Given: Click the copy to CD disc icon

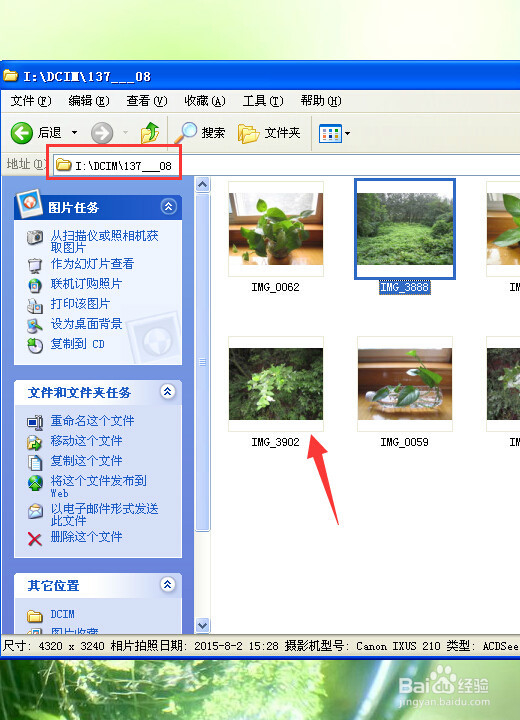Looking at the screenshot, I should (x=35, y=345).
